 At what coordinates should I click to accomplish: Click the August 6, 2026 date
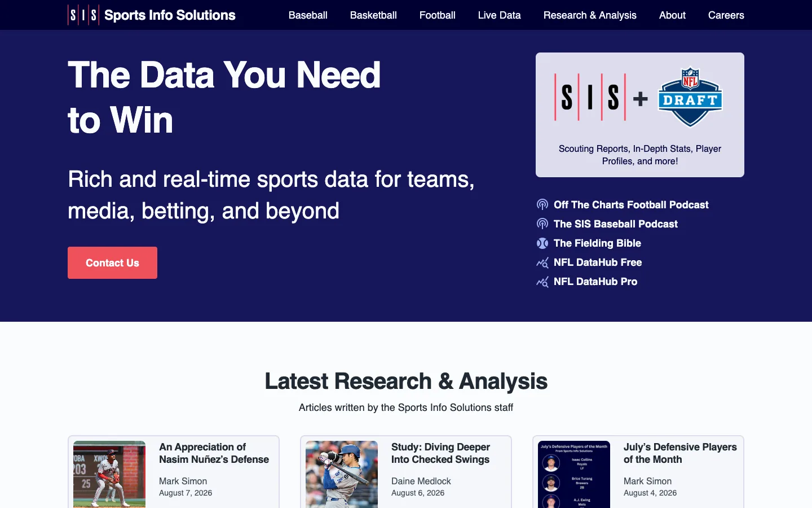point(418,493)
